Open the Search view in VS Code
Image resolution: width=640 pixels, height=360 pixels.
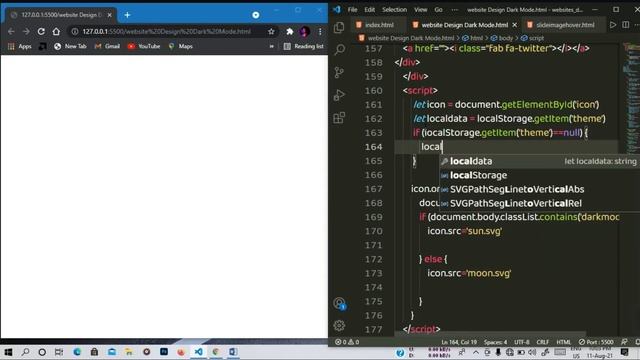pyautogui.click(x=339, y=50)
